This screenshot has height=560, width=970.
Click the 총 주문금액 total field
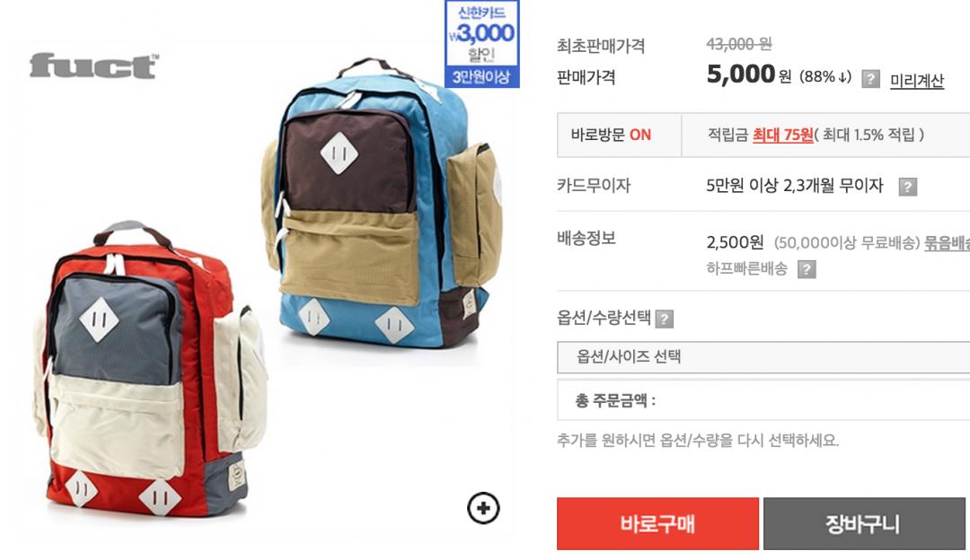763,400
